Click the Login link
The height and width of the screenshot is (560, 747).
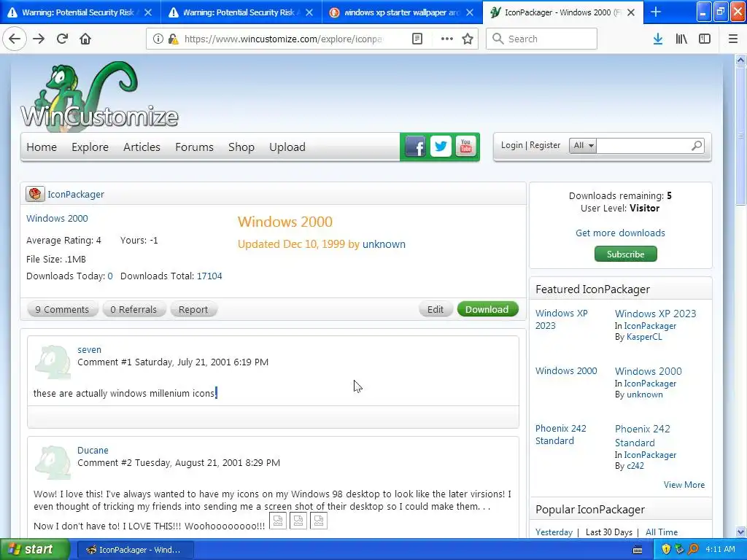[x=511, y=145]
